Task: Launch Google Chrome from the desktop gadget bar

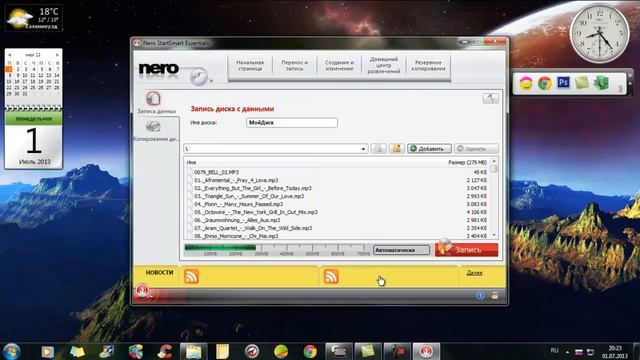Action: pyautogui.click(x=544, y=83)
